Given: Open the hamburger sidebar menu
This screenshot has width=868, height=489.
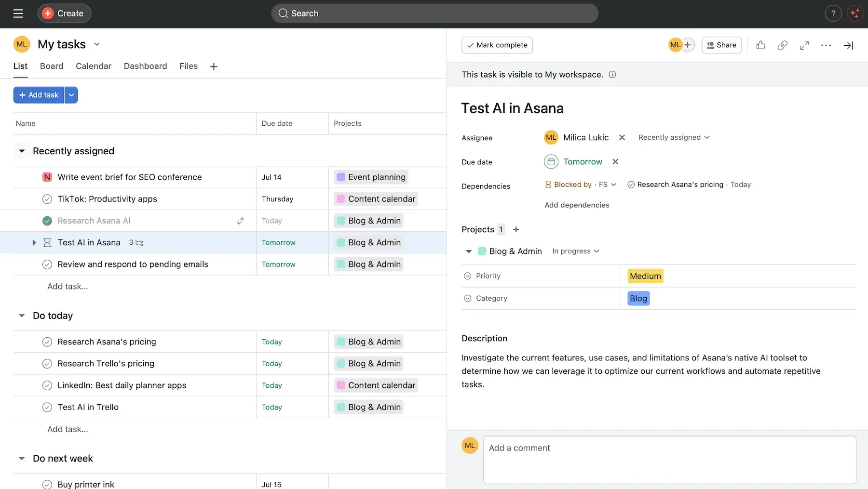Looking at the screenshot, I should [18, 13].
